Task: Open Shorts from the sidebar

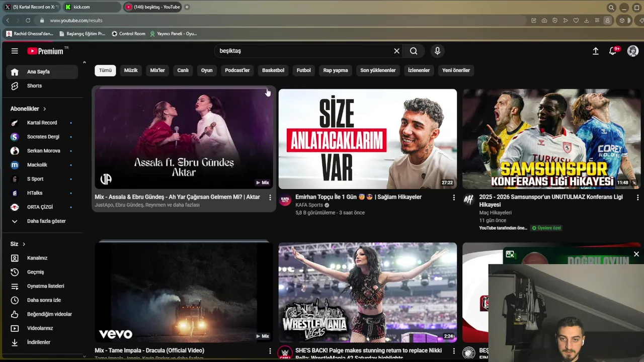Action: [x=42, y=86]
